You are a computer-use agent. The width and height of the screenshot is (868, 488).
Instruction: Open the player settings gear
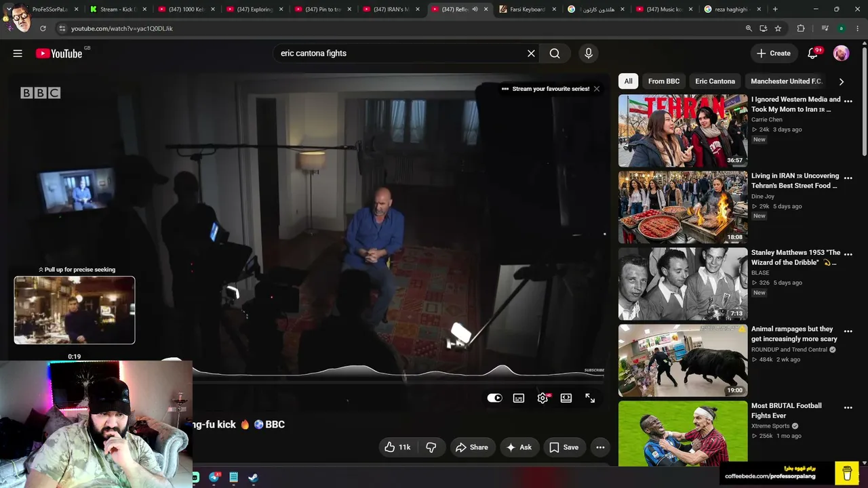(x=542, y=399)
